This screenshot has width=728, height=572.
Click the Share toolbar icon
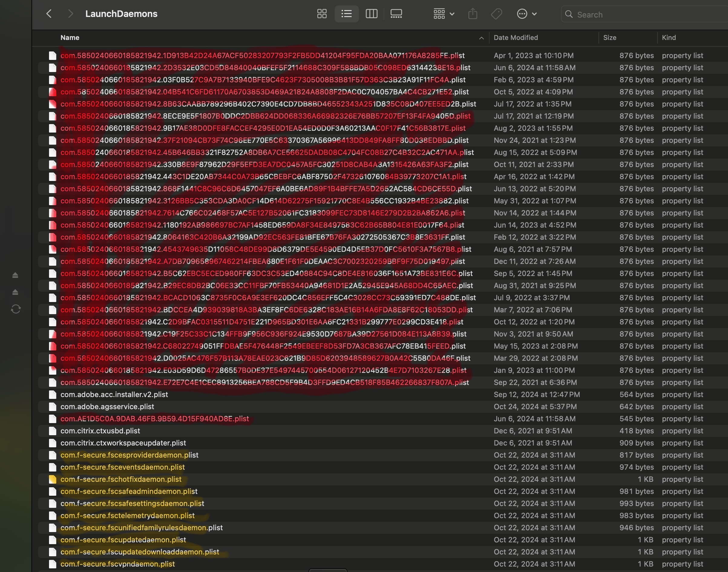pyautogui.click(x=473, y=14)
